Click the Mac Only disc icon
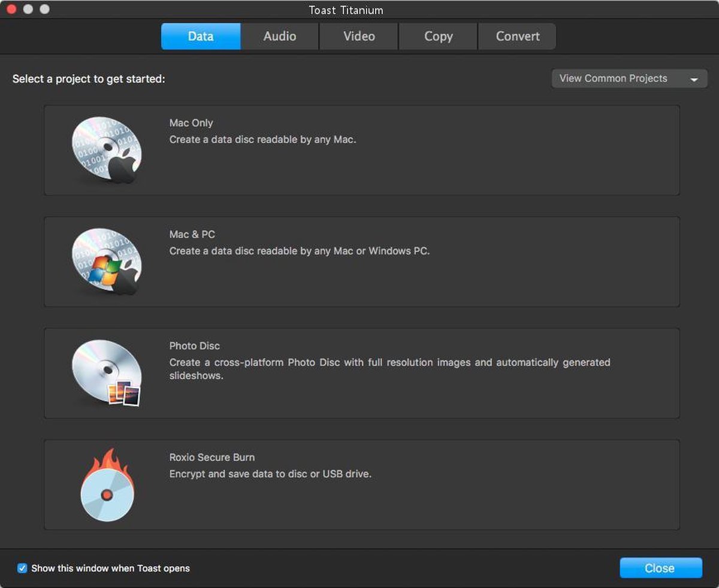719x588 pixels. tap(107, 150)
